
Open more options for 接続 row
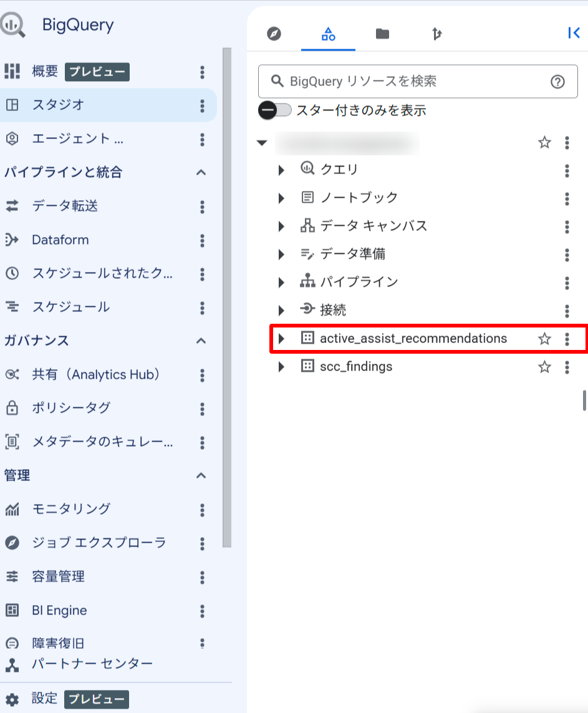coord(567,311)
